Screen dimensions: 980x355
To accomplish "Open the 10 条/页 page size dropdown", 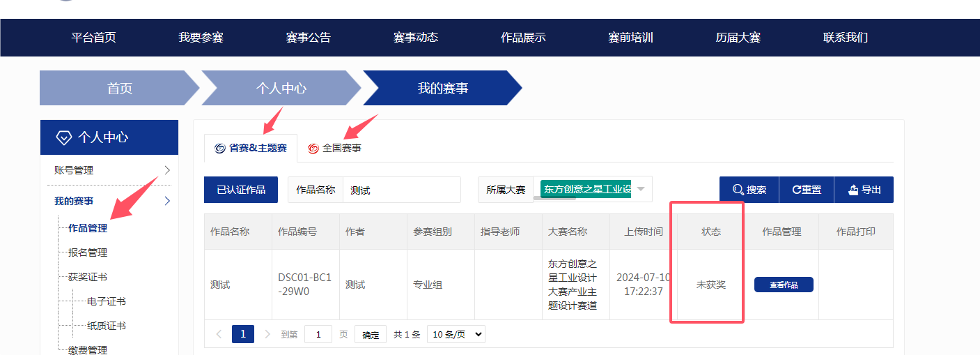I will pyautogui.click(x=456, y=334).
